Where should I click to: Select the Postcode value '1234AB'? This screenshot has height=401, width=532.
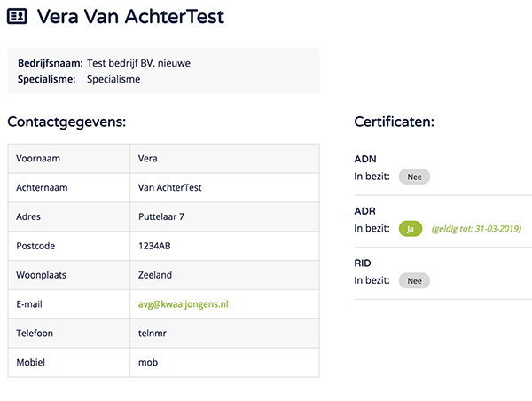pos(155,246)
